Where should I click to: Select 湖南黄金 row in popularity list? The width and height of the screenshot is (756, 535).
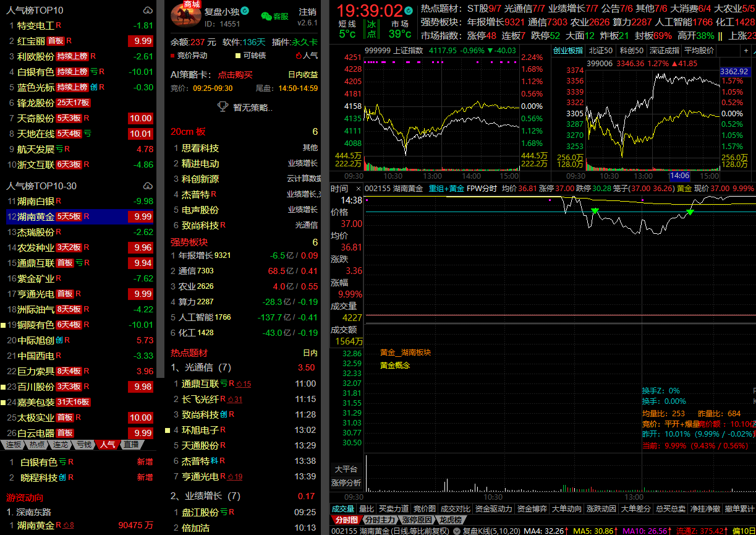[35, 216]
